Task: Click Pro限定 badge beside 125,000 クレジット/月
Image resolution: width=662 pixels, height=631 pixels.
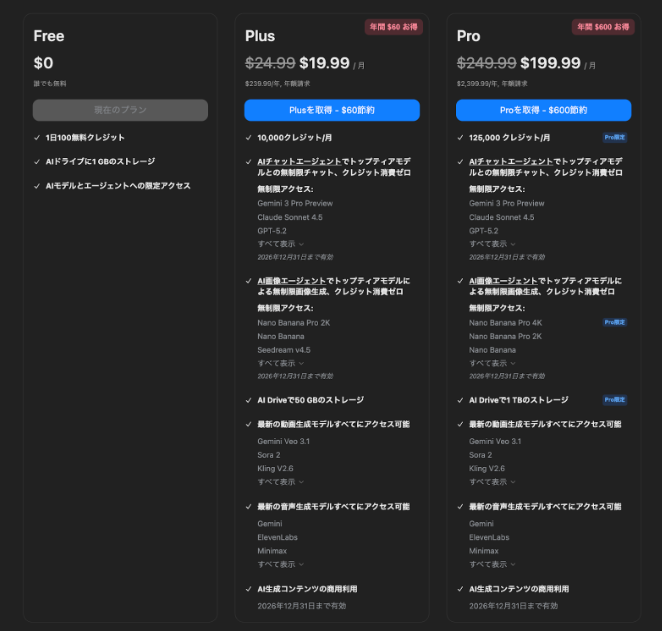Action: (615, 138)
